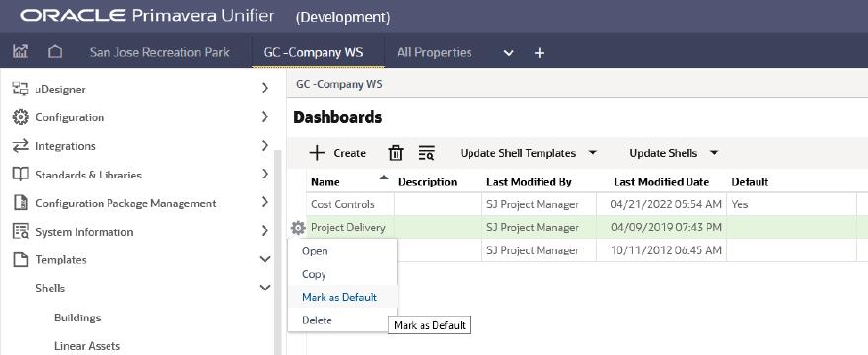Image resolution: width=868 pixels, height=355 pixels.
Task: Expand the Configuration node chevron
Action: [x=265, y=116]
